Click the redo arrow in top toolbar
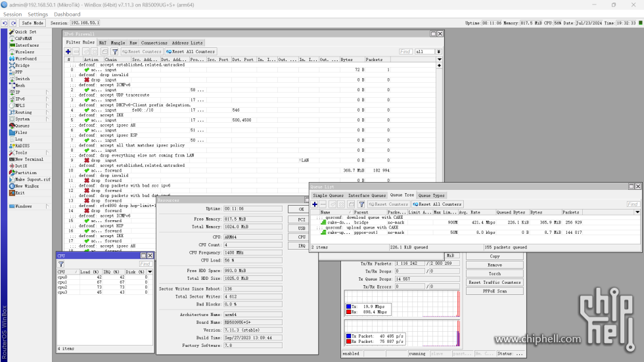 click(14, 23)
